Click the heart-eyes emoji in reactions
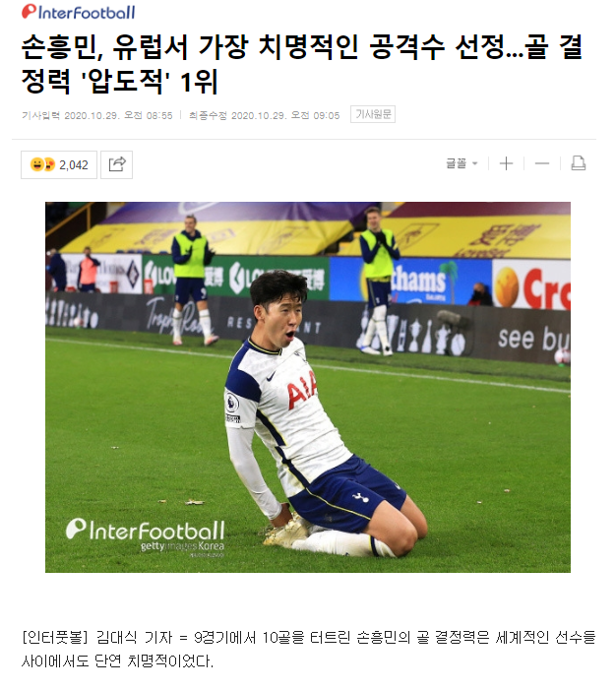 coord(49,164)
